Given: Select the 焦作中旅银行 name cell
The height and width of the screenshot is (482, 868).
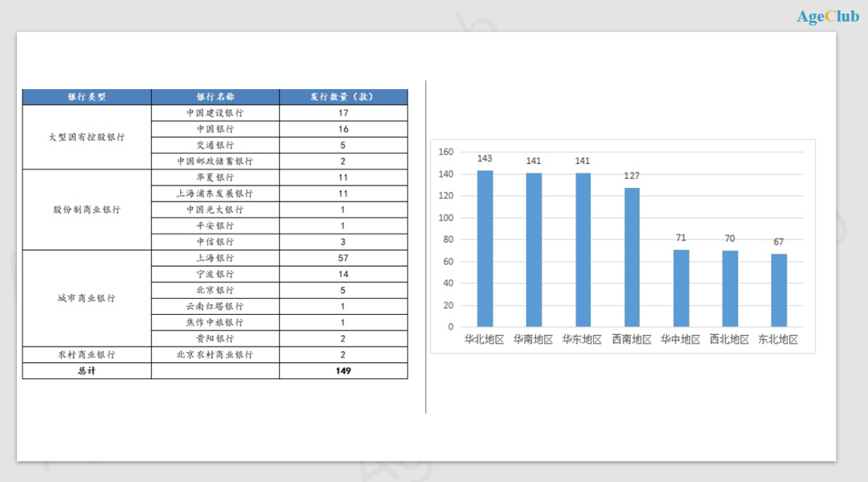Looking at the screenshot, I should pyautogui.click(x=215, y=322).
